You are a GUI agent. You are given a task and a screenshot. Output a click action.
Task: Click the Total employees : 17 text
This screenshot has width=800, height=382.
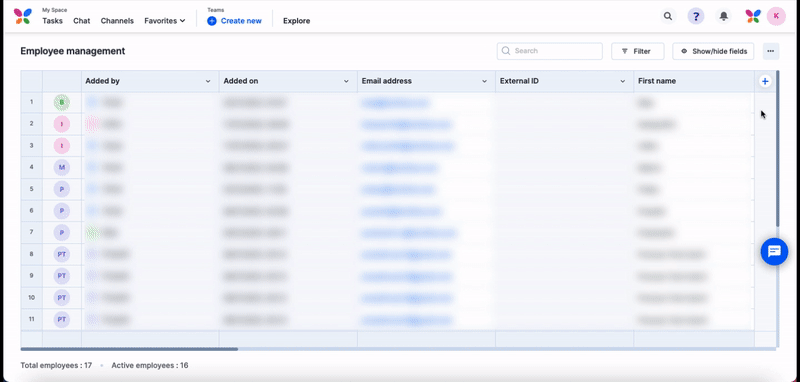[x=56, y=366]
